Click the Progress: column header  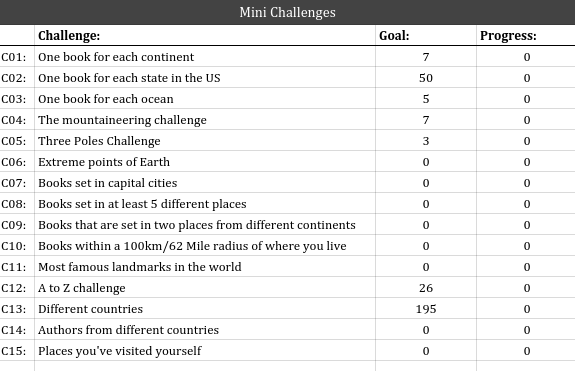[x=526, y=36]
